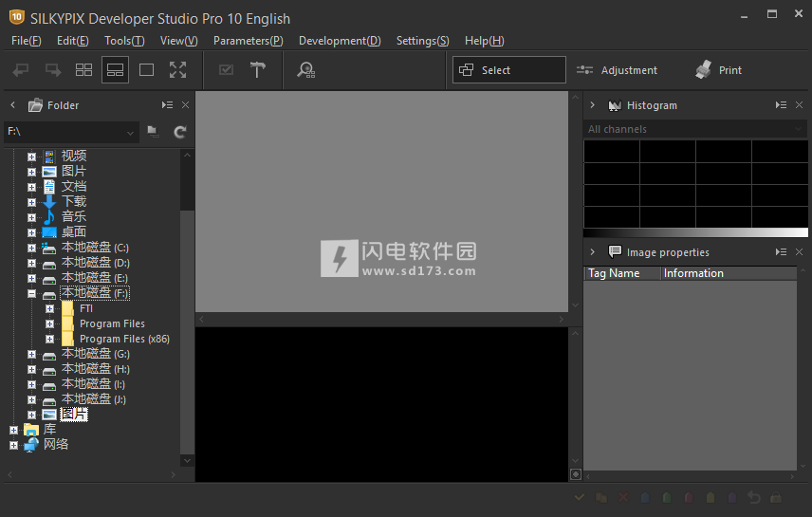812x517 pixels.
Task: Open Histogram panel options menu icon
Action: 781,105
